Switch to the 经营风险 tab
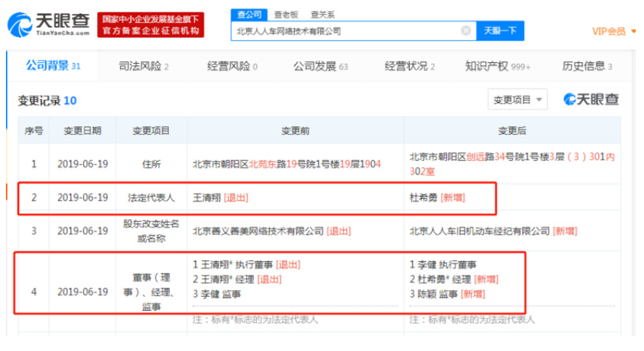The height and width of the screenshot is (351, 644). pyautogui.click(x=232, y=66)
